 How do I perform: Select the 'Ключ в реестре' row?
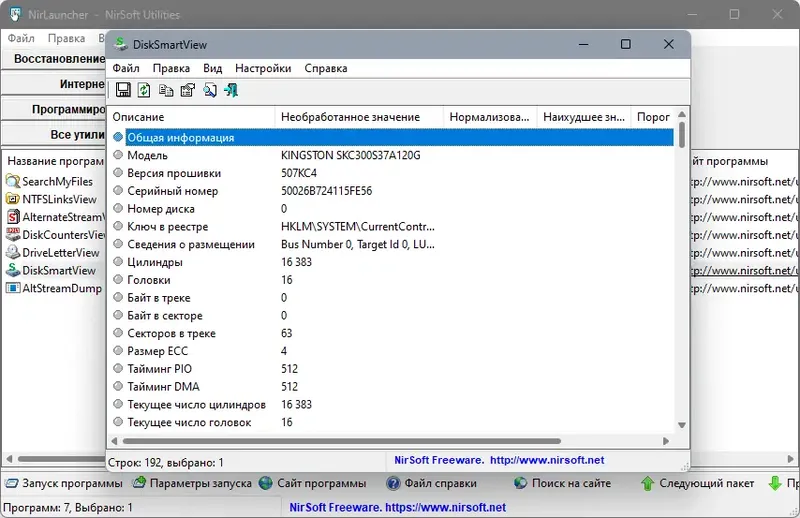point(392,227)
